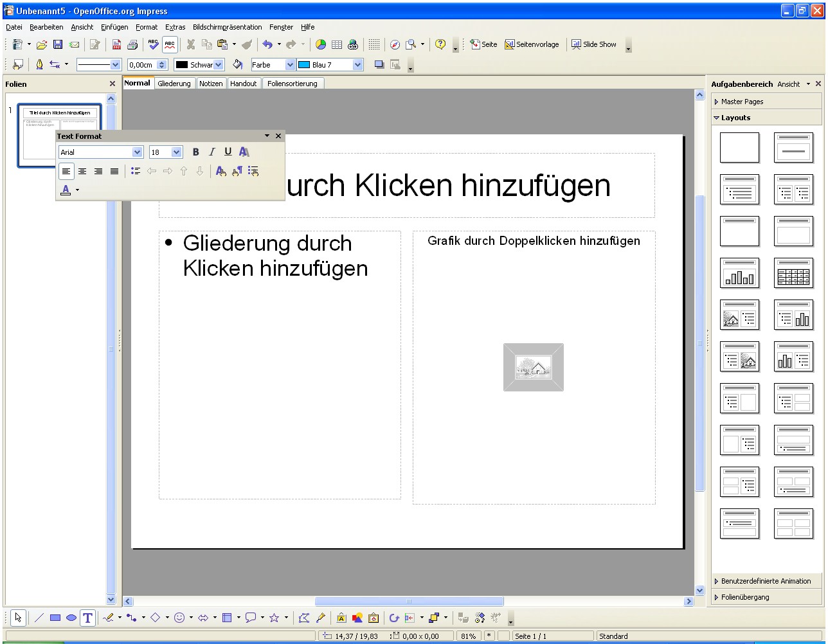
Task: Insert a chart using the pie chart icon
Action: coord(320,44)
